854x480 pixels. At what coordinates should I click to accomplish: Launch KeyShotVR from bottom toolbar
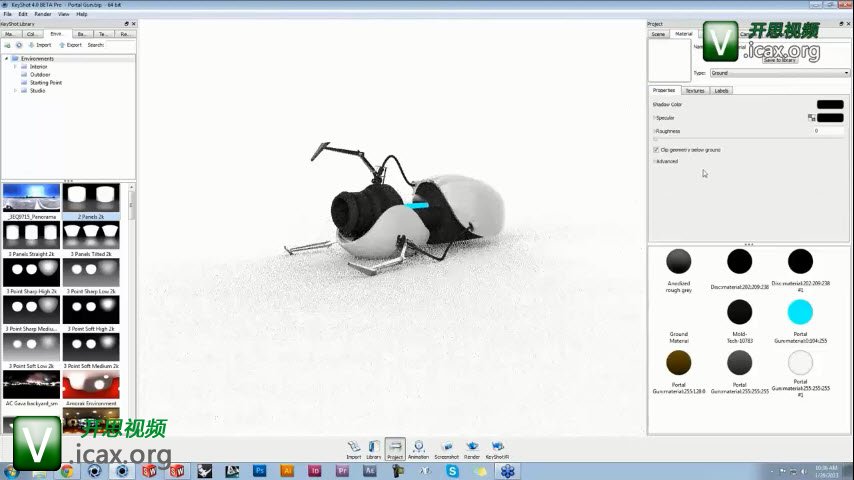coord(496,448)
